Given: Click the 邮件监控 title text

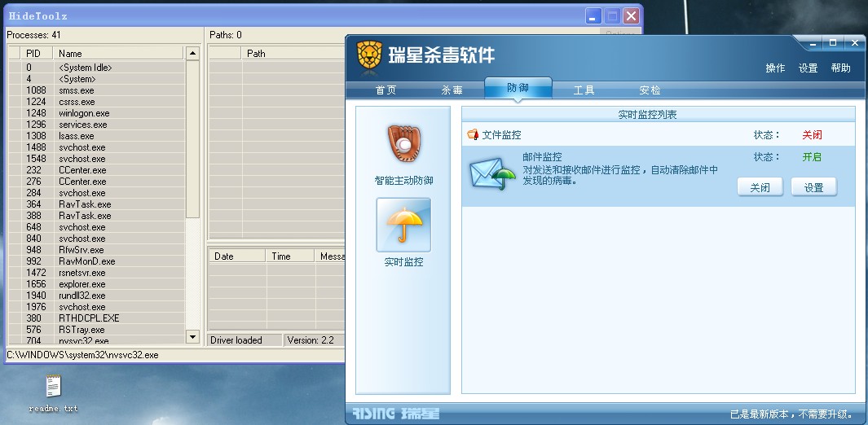Looking at the screenshot, I should (542, 157).
